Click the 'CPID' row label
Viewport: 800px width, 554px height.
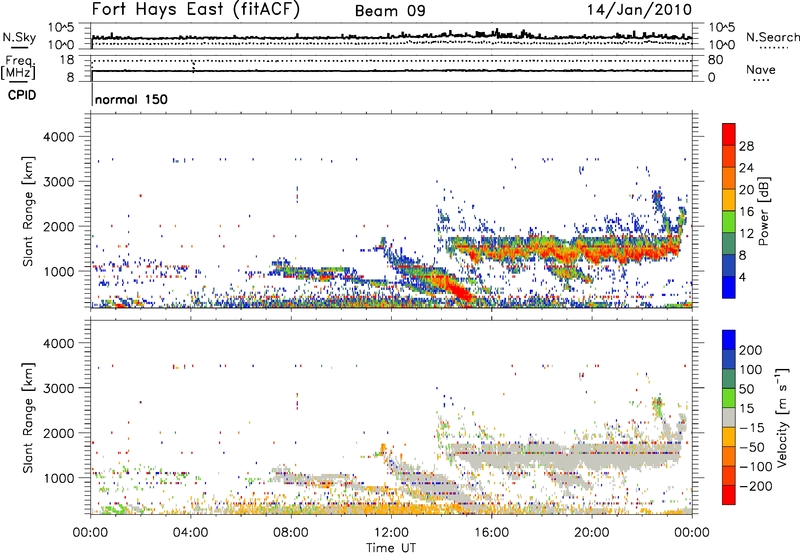pyautogui.click(x=22, y=95)
